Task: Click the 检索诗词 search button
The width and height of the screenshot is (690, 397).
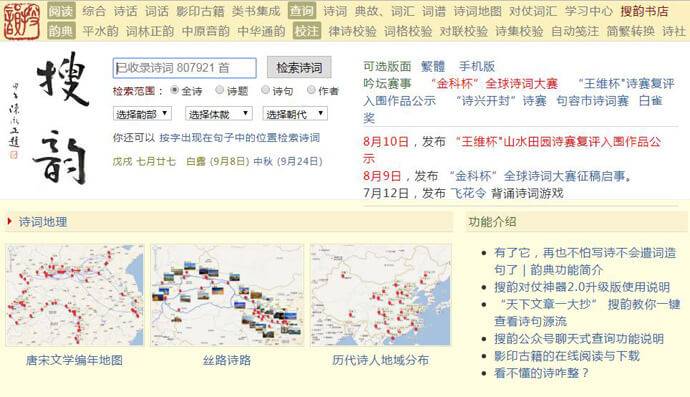Action: pos(299,68)
